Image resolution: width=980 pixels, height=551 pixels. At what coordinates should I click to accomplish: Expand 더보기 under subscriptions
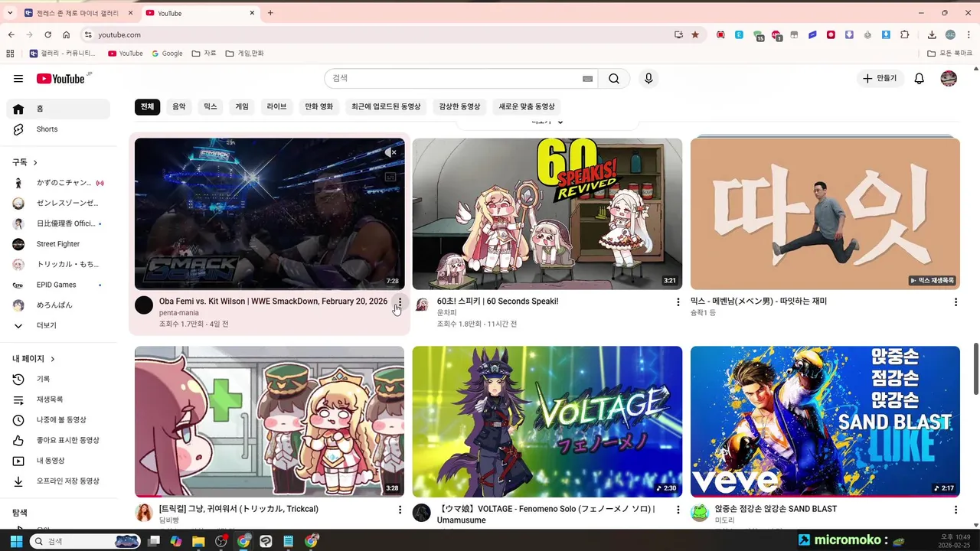pyautogui.click(x=58, y=325)
